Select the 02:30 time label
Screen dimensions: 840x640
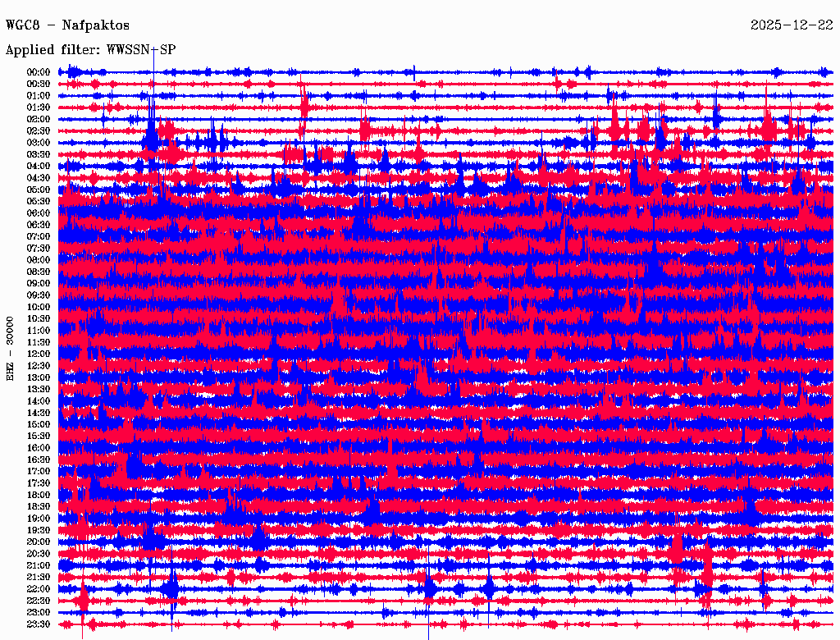[x=39, y=130]
